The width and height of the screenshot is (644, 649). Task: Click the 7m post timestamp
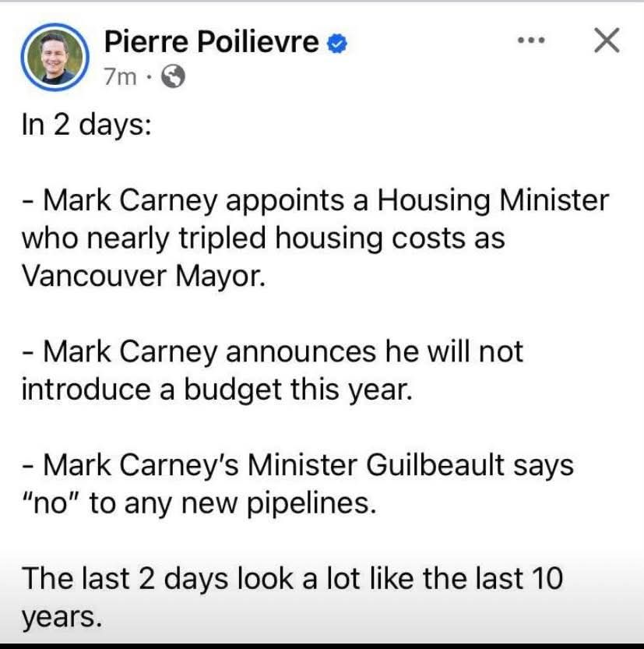(120, 76)
